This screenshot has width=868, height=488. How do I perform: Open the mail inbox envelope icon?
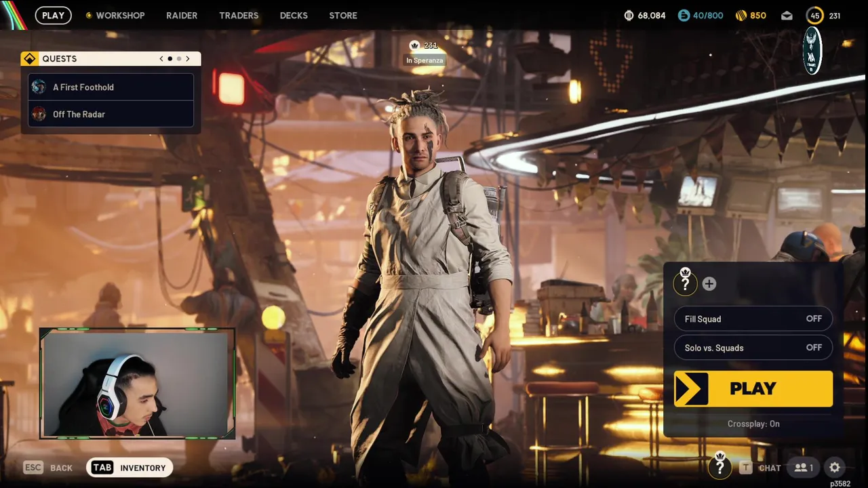(x=787, y=15)
